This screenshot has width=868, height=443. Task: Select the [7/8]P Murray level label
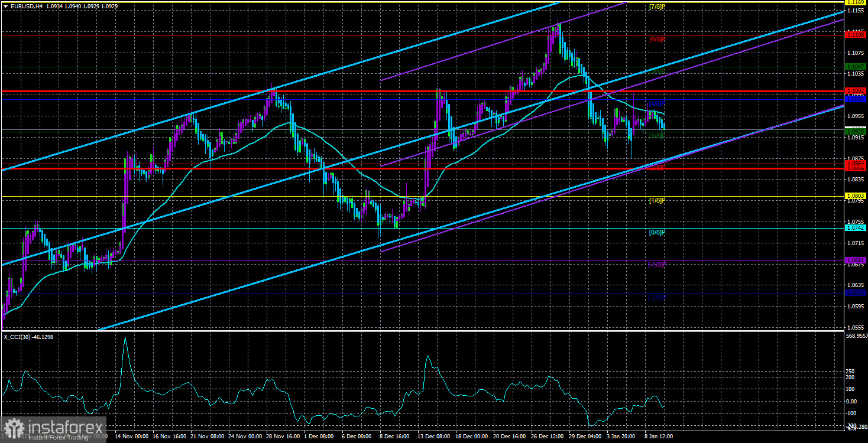[x=657, y=7]
